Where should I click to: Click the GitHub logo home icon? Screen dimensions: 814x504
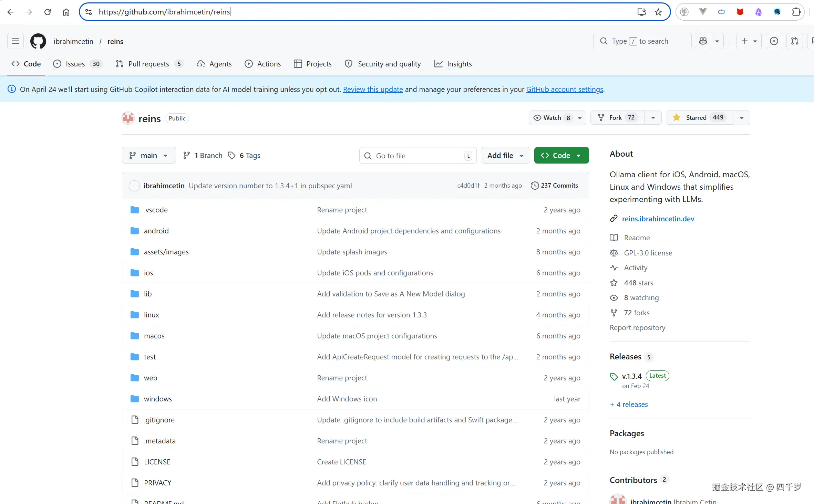click(x=38, y=41)
